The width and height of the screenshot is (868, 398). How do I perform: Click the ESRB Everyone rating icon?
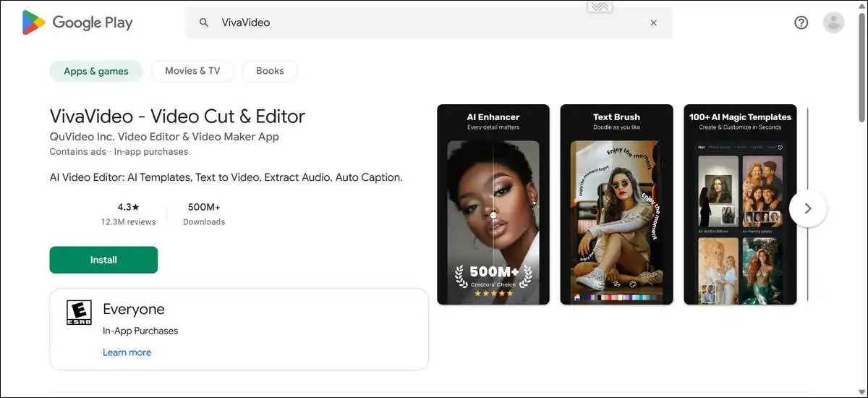(79, 312)
